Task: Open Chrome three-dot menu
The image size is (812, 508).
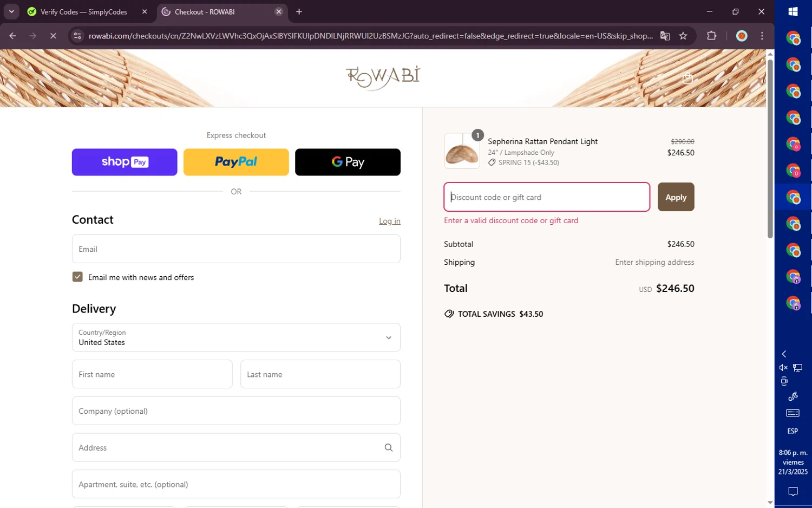Action: (x=762, y=36)
